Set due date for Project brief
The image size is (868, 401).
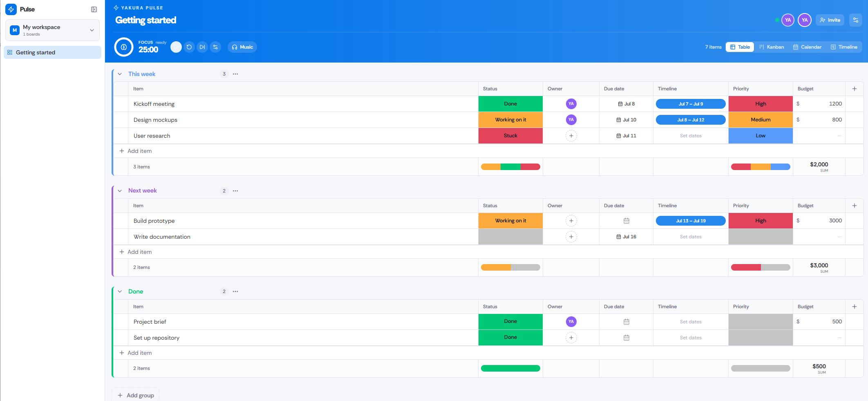coord(626,322)
